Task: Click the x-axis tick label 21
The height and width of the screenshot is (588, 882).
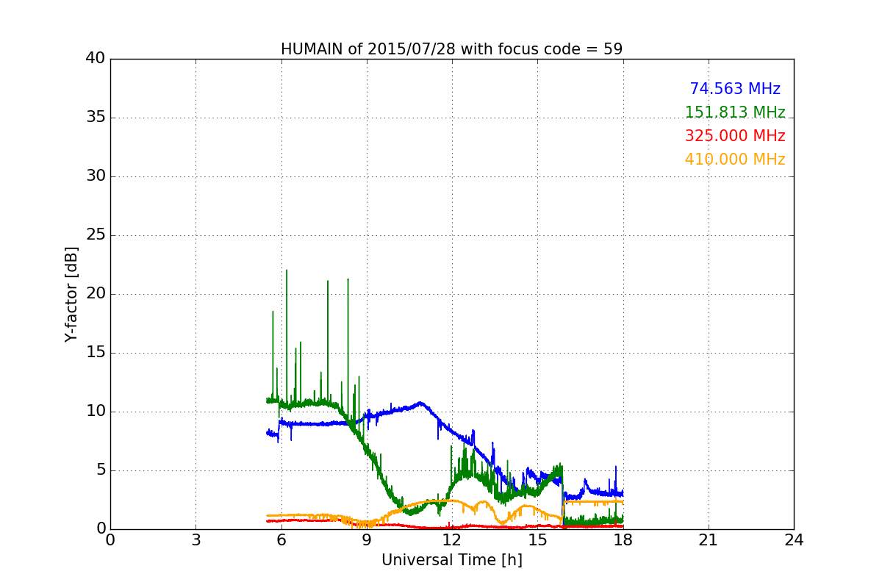Action: [709, 540]
